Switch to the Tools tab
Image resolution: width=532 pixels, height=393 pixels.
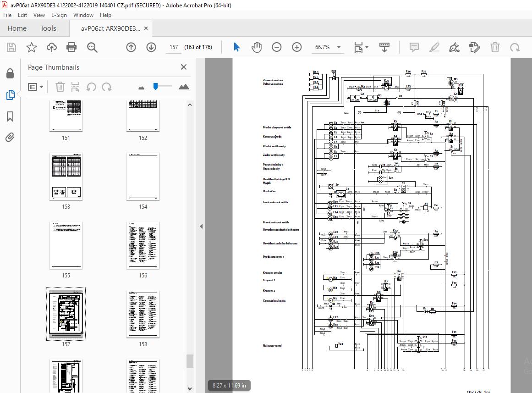(x=48, y=28)
